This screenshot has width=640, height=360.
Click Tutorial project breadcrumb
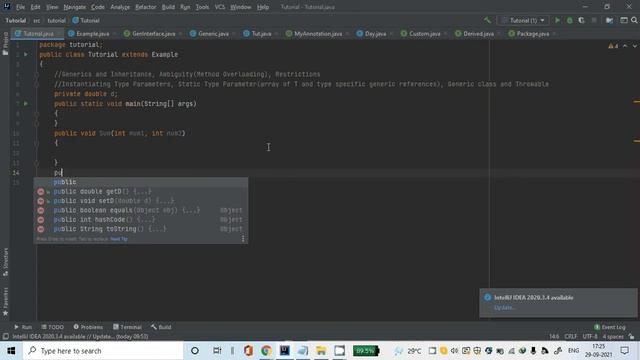click(16, 20)
